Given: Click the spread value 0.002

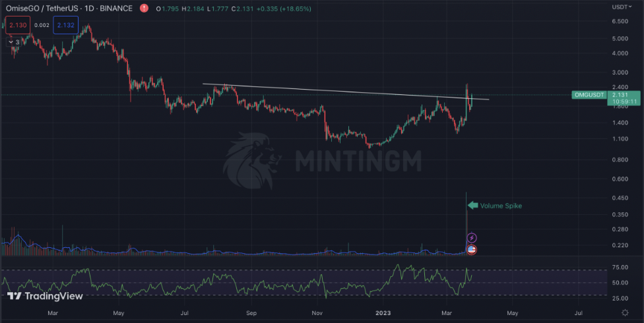Looking at the screenshot, I should coord(42,25).
